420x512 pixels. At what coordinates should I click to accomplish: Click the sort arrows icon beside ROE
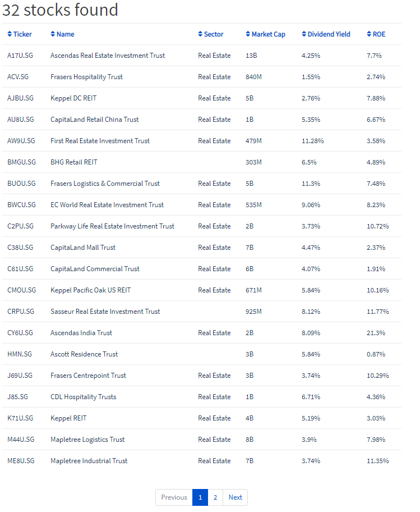click(x=369, y=34)
